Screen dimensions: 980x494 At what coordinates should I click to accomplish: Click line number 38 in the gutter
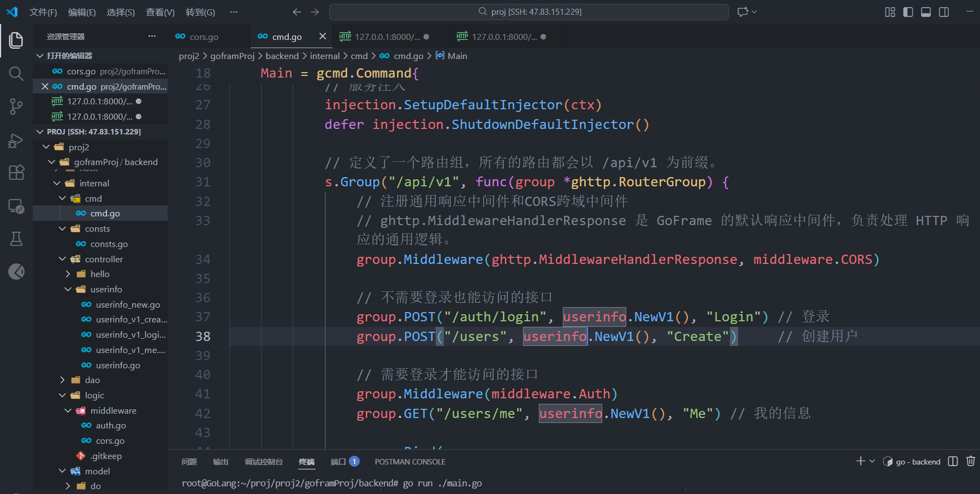pos(203,337)
